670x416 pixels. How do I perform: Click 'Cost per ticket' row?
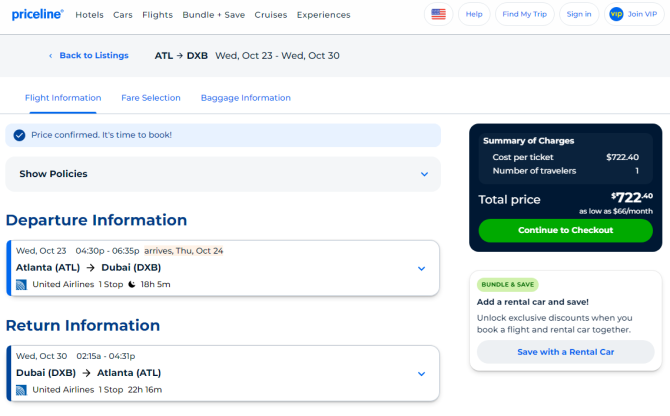point(565,157)
